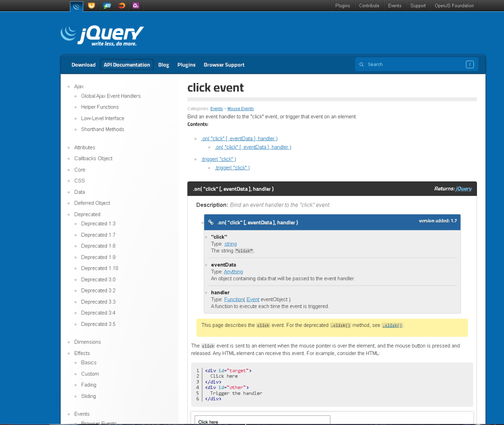Click the slash shortcut key icon

(x=470, y=65)
